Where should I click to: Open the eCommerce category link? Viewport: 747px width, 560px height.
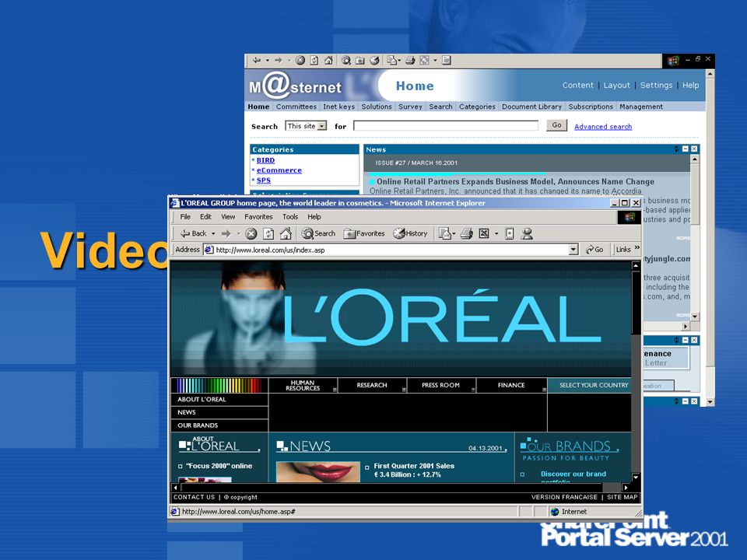click(x=279, y=170)
